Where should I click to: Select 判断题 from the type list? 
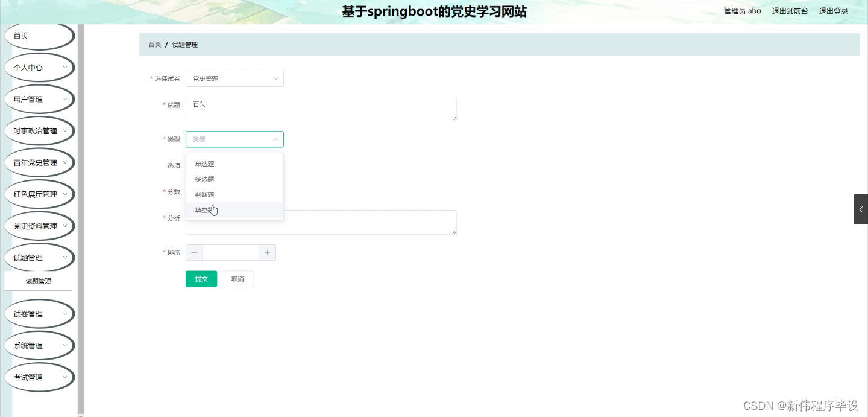(204, 194)
